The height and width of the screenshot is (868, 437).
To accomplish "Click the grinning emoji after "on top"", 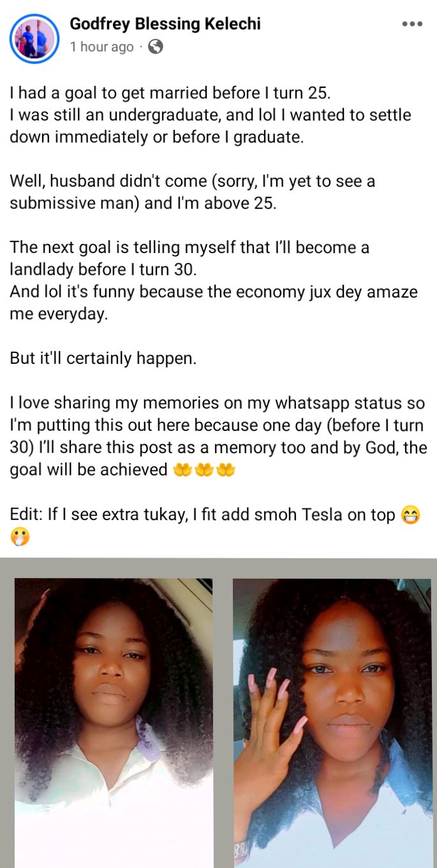I will coord(410,516).
